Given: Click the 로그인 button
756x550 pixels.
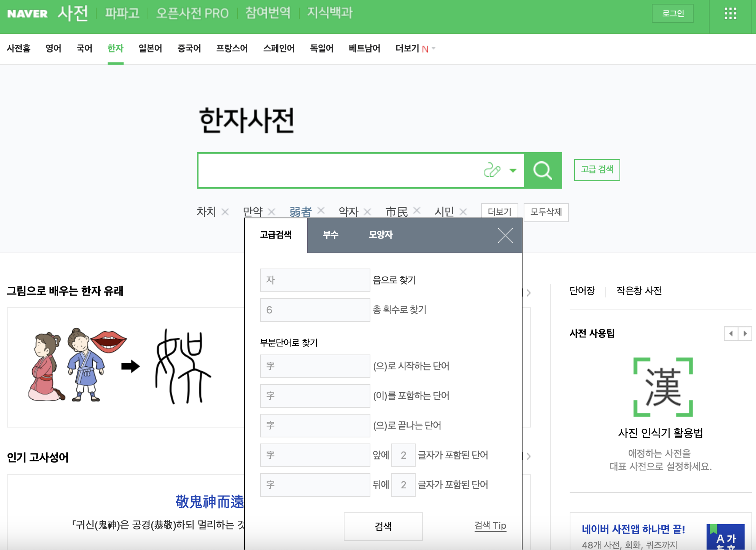Looking at the screenshot, I should coord(672,14).
